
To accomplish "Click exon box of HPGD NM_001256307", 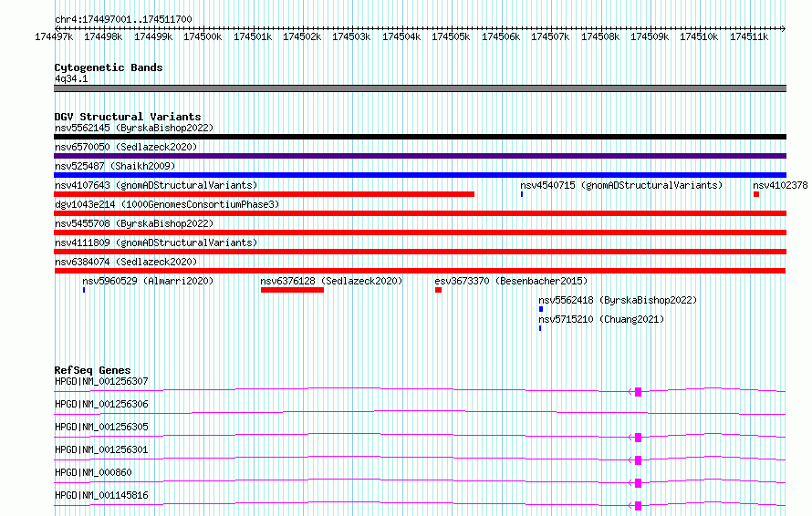I will 638,392.
